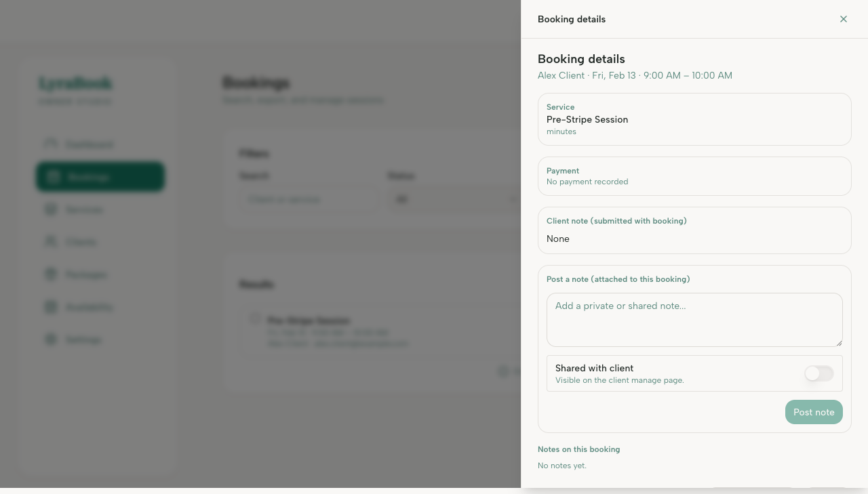This screenshot has height=494, width=868.
Task: Click the Clients person icon
Action: (x=51, y=241)
